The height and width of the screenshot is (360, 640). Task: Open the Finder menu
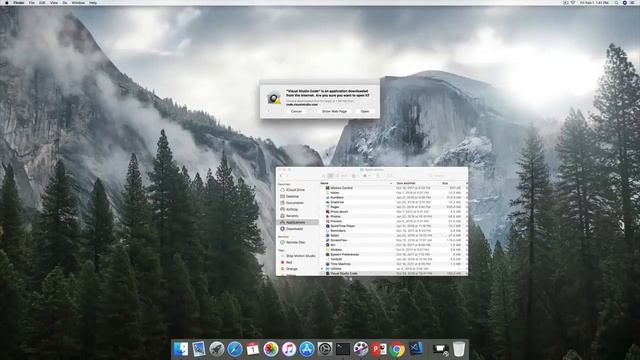[19, 2]
